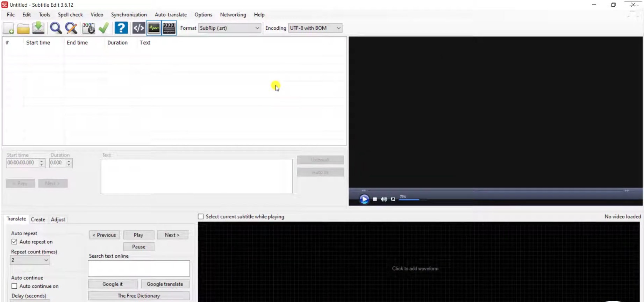The width and height of the screenshot is (644, 302).
Task: Open the Replace tool icon
Action: 71,28
